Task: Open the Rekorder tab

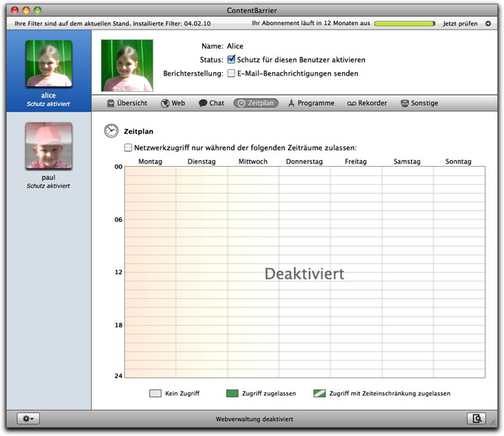Action: click(367, 103)
